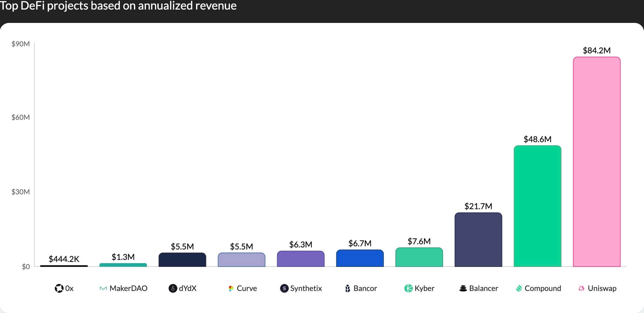Viewport: 644px width, 313px height.
Task: Click the dYdX logo icon
Action: pos(173,288)
